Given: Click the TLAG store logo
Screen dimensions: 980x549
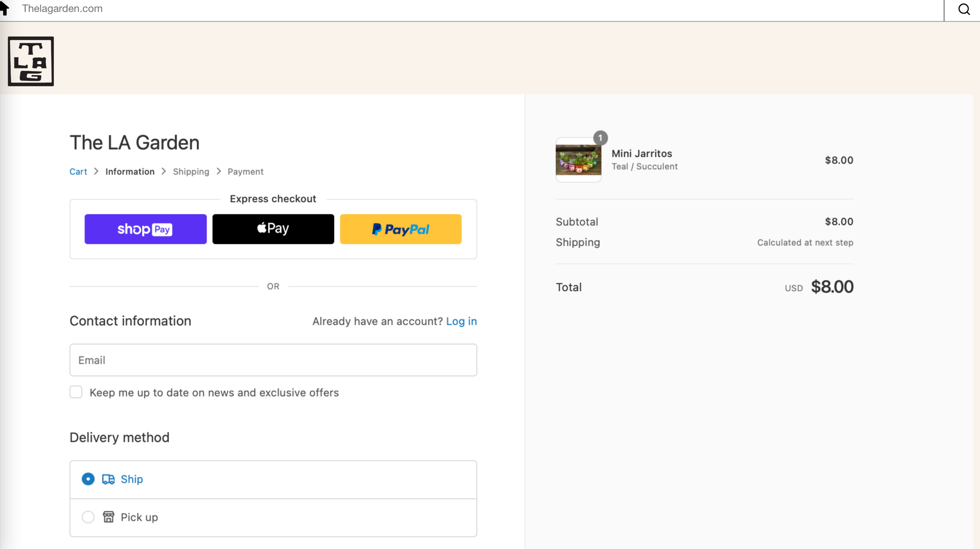Looking at the screenshot, I should coord(31,61).
